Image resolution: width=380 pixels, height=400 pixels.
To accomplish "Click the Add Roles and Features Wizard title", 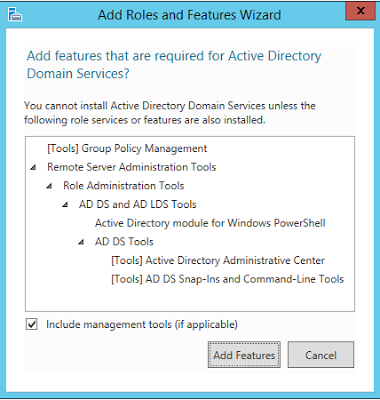I will point(189,15).
